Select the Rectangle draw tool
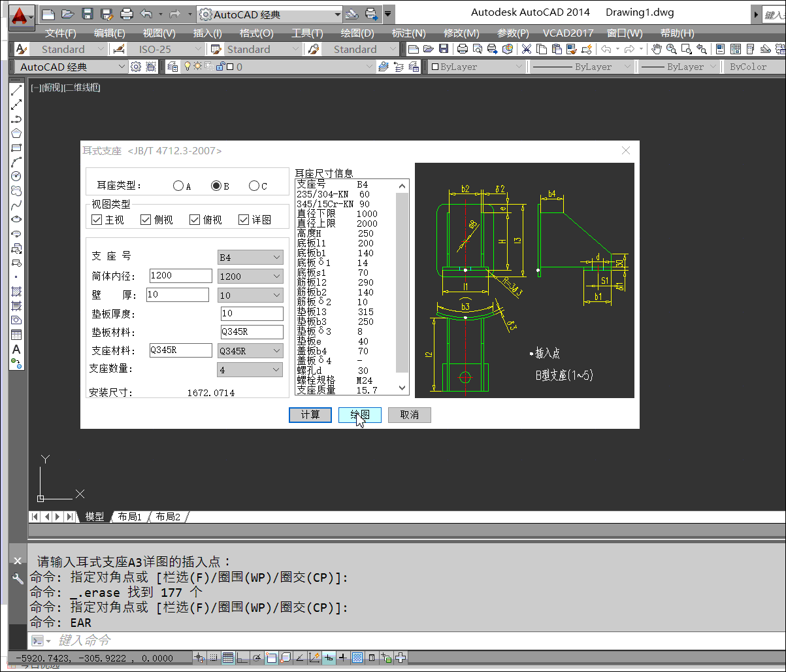Viewport: 786px width, 672px height. 17,148
